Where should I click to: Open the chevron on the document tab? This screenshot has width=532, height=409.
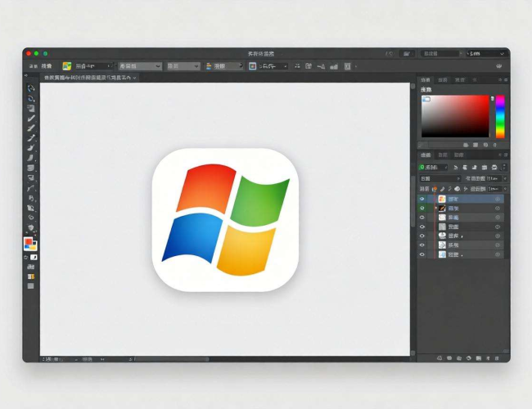pyautogui.click(x=135, y=78)
